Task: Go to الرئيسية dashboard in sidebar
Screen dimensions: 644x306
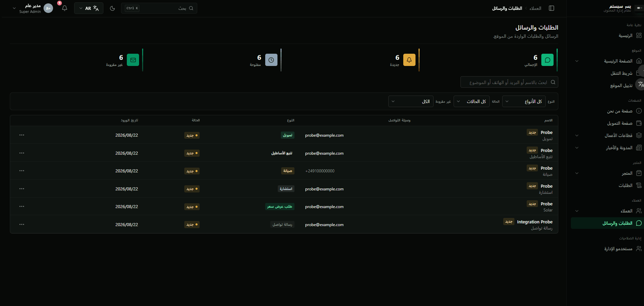Action: point(607,35)
